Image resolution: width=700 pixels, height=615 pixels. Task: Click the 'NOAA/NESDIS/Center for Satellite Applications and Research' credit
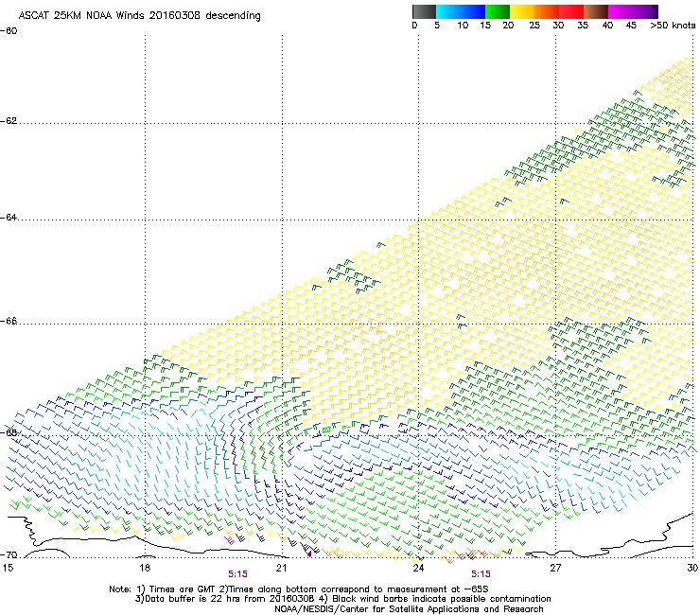[x=409, y=609]
